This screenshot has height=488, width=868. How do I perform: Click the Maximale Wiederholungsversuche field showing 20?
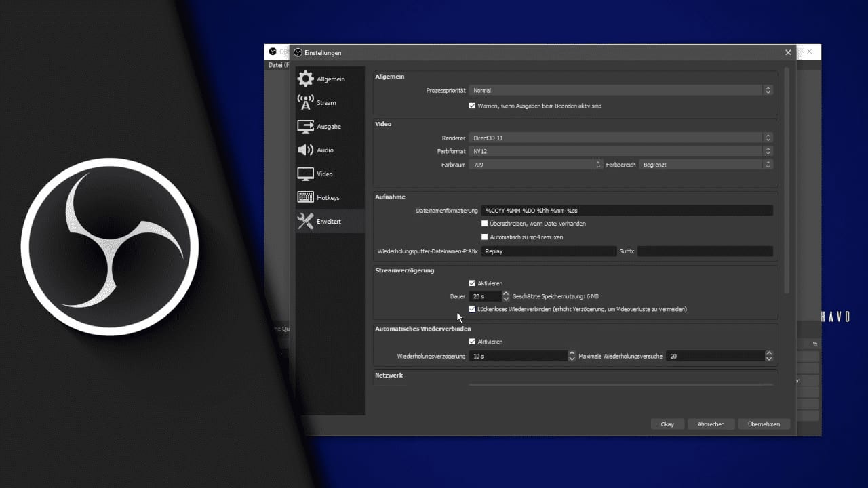(715, 356)
